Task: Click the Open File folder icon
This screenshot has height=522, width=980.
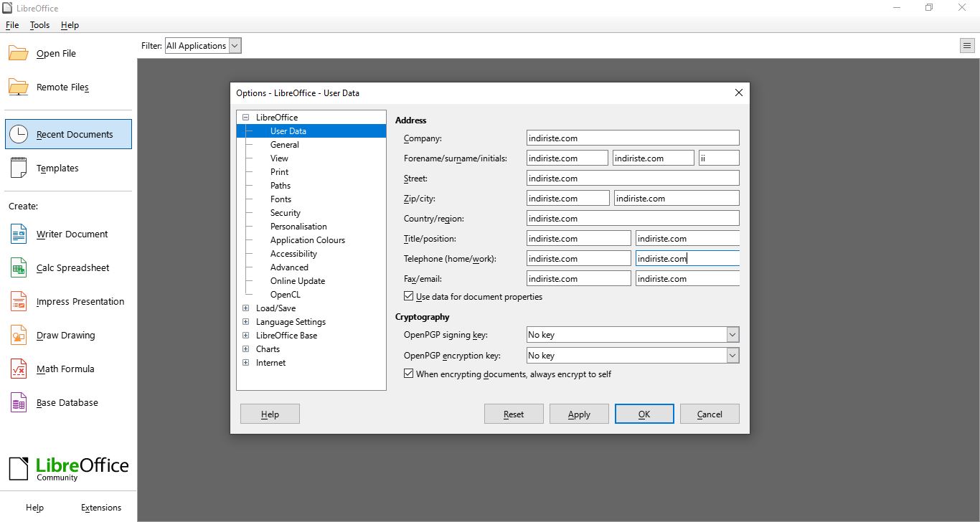Action: pos(19,53)
